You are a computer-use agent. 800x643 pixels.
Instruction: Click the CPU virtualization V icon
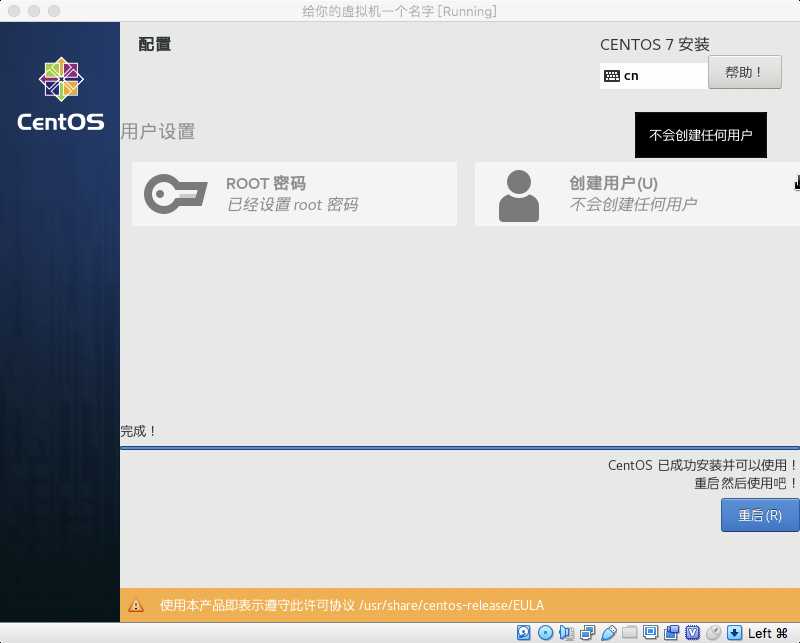pyautogui.click(x=692, y=633)
